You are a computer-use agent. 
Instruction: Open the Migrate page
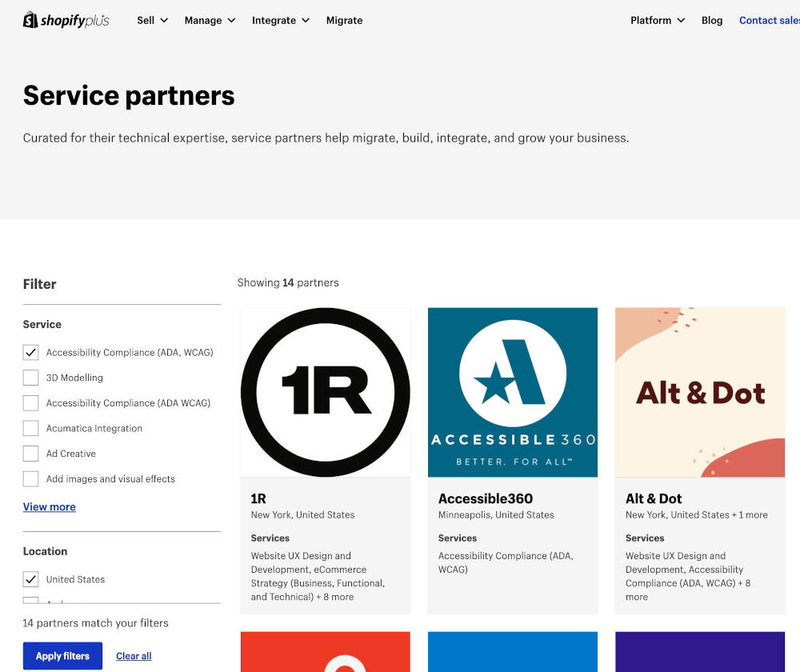click(x=344, y=21)
